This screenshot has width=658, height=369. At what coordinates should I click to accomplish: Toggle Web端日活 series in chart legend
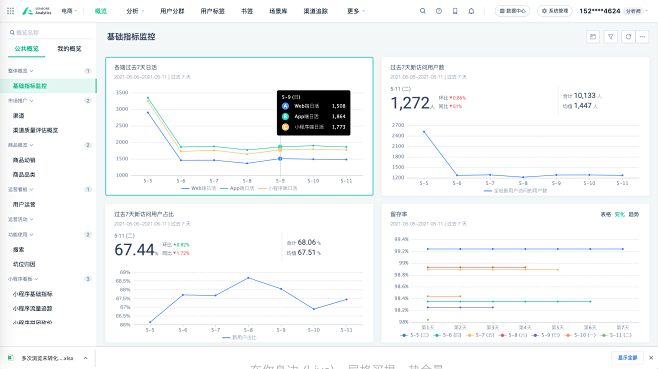(x=198, y=188)
